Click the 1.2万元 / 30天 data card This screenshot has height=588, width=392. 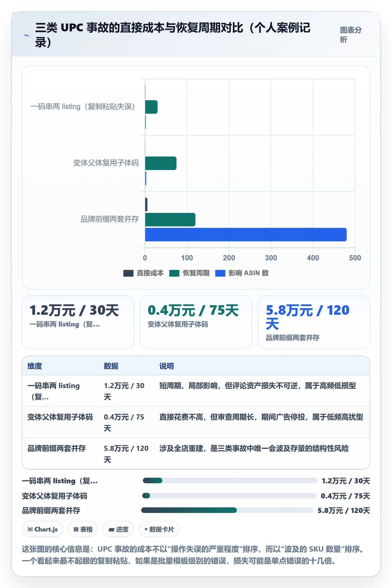pyautogui.click(x=78, y=322)
